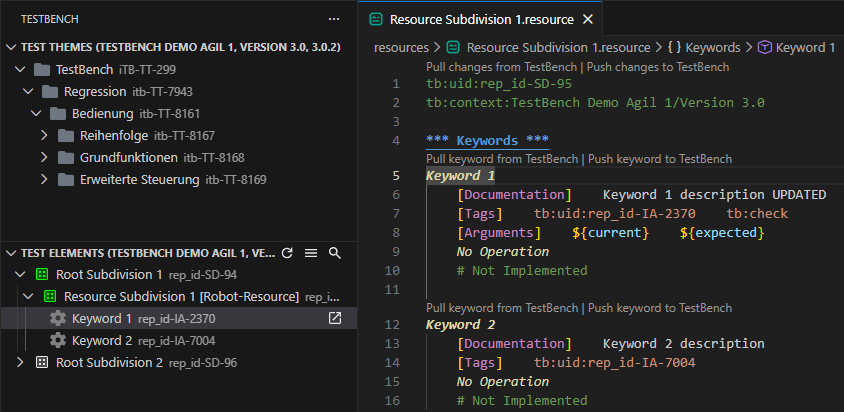The image size is (844, 412).
Task: Click the 'TESTBENCH' panel title
Action: point(50,19)
